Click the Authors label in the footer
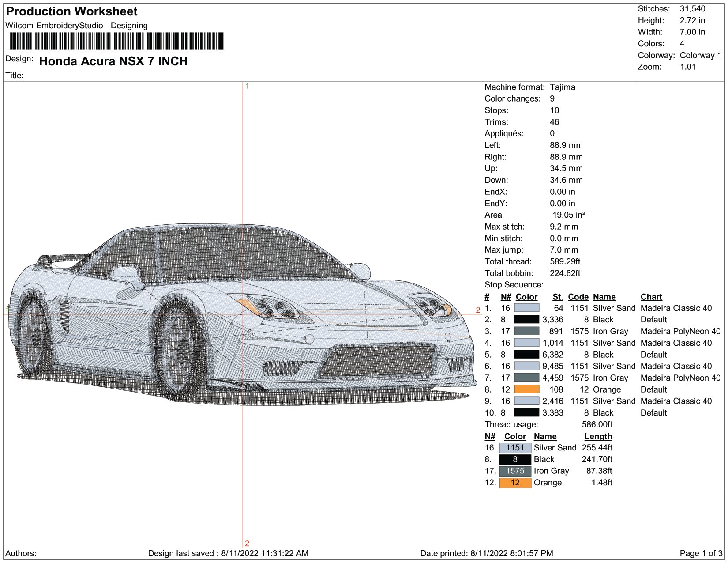728x563 pixels. pyautogui.click(x=21, y=553)
